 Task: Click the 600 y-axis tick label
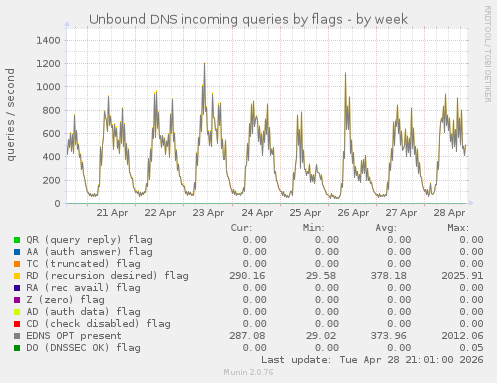pos(51,134)
